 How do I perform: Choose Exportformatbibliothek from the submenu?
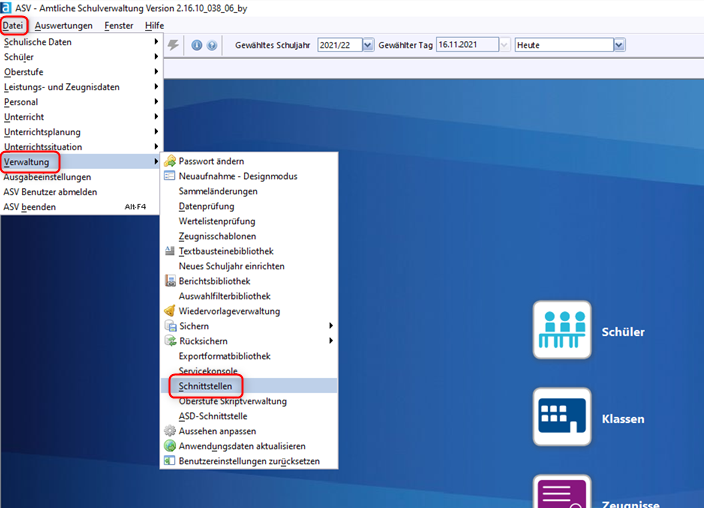pyautogui.click(x=249, y=356)
